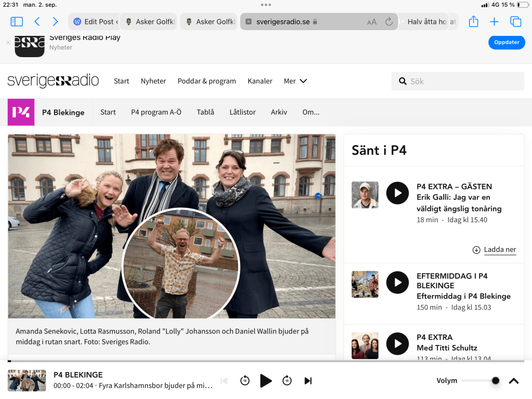Adjust the Volym slider knob

(x=495, y=381)
